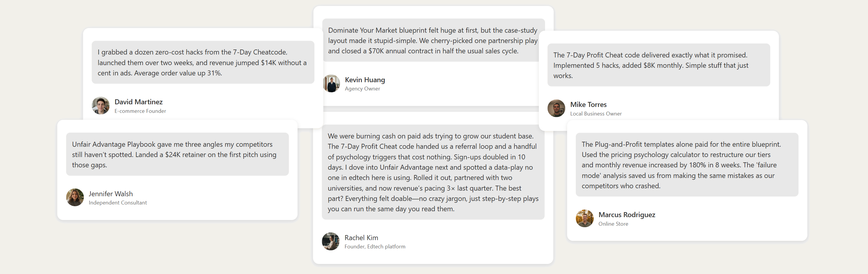Click the Rachel Kim name

[361, 237]
